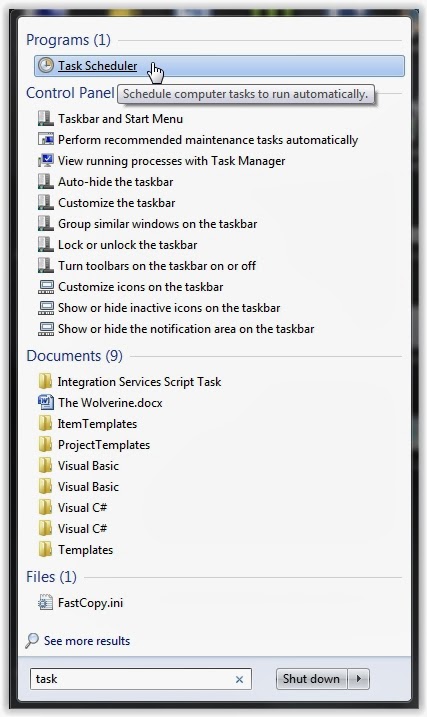Image resolution: width=427 pixels, height=717 pixels.
Task: Open the ProjectTemplates folder
Action: tap(104, 445)
